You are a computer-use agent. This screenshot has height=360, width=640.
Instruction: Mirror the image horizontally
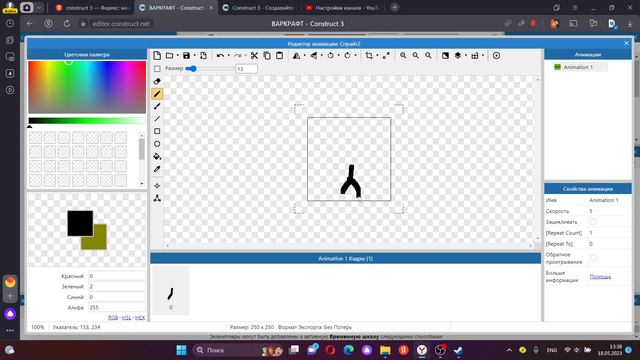[x=296, y=56]
